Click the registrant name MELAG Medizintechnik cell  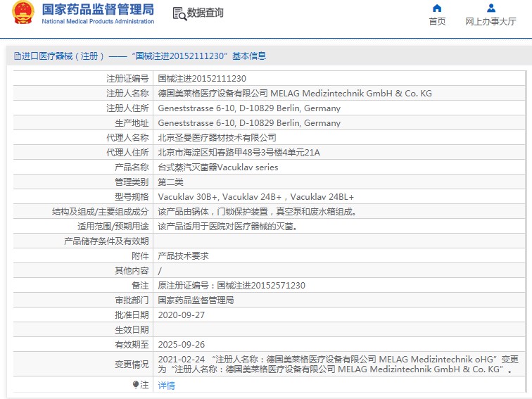[294, 94]
